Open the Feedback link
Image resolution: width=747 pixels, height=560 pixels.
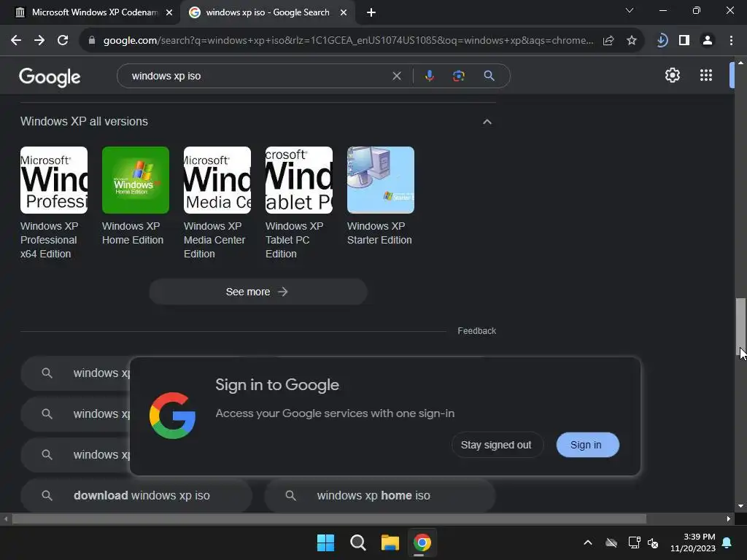point(476,331)
